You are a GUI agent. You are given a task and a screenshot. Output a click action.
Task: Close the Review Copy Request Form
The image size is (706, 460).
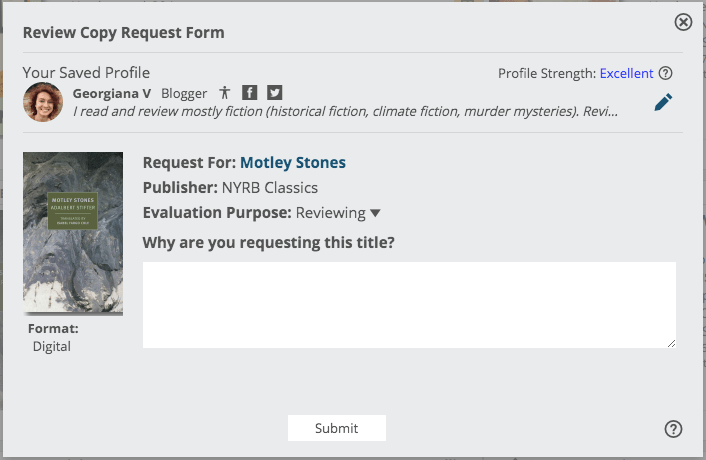(x=683, y=22)
